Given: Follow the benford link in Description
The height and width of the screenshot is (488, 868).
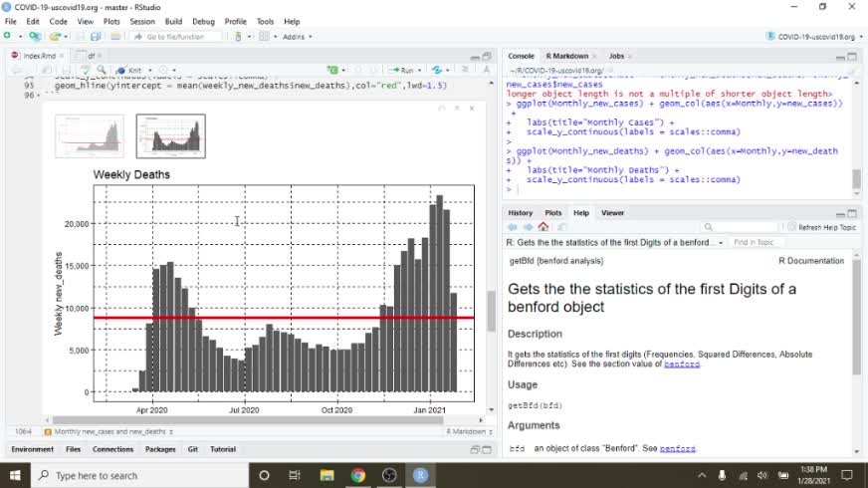Looking at the screenshot, I should tap(682, 364).
